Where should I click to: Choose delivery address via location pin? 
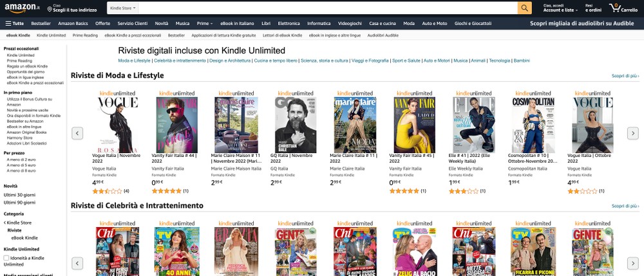[72, 8]
